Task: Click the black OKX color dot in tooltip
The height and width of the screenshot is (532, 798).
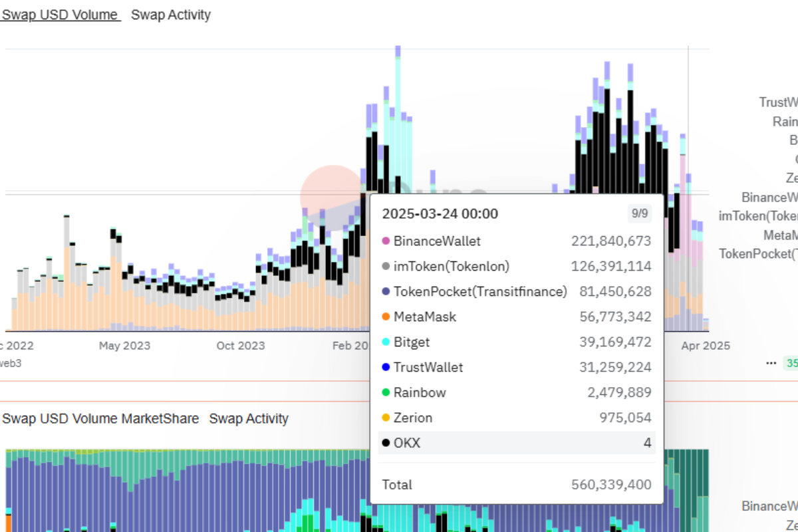Action: [x=386, y=443]
